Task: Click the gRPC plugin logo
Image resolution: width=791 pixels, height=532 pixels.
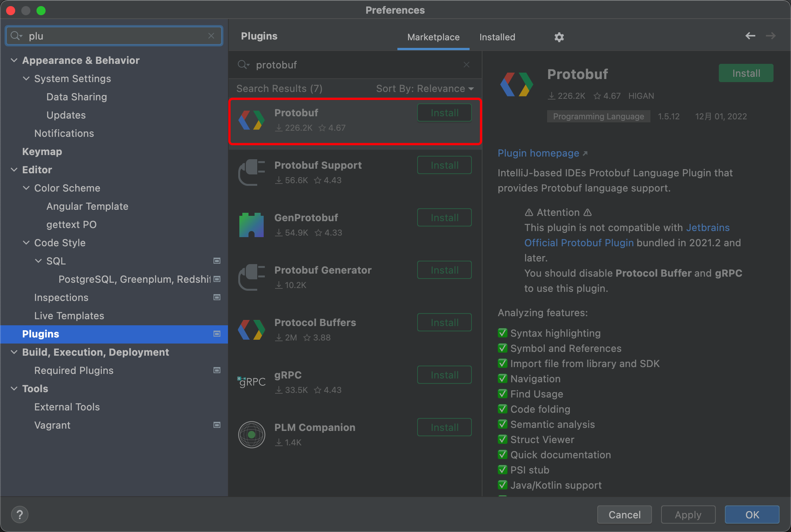Action: point(251,382)
